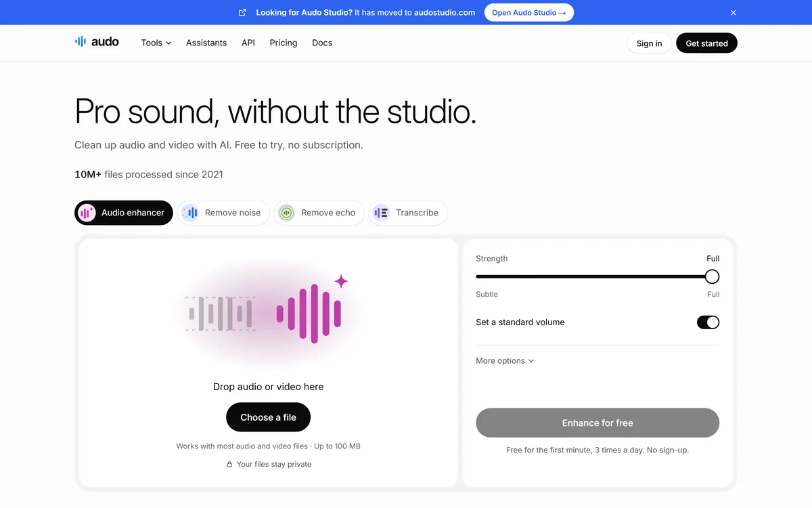Toggle Set a standard volume switch

pos(708,322)
